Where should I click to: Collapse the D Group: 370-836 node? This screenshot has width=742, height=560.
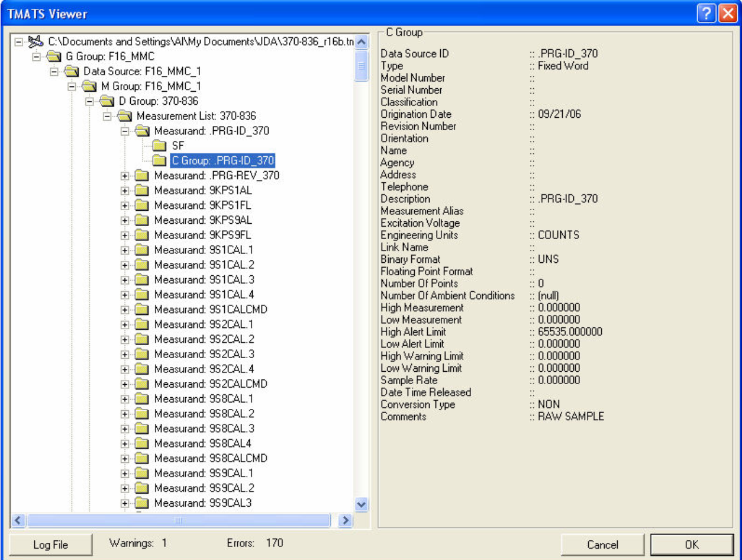[x=89, y=101]
